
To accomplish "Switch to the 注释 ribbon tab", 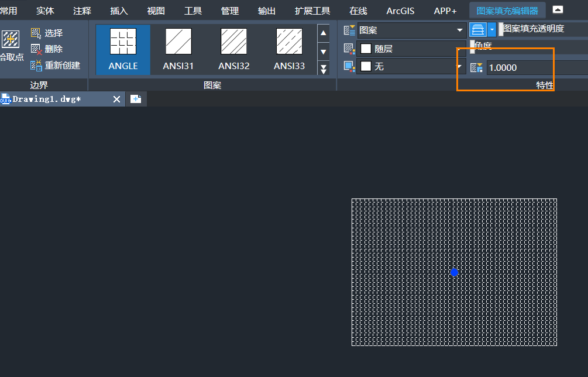I will tap(82, 11).
